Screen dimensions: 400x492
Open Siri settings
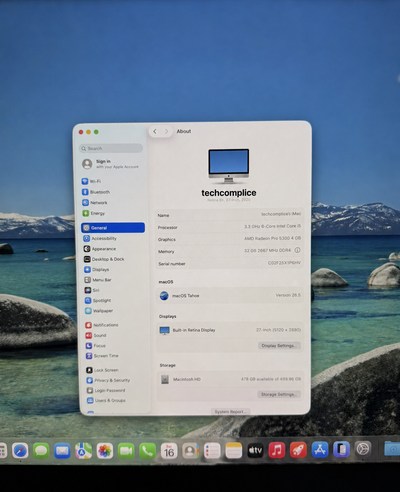click(x=115, y=290)
